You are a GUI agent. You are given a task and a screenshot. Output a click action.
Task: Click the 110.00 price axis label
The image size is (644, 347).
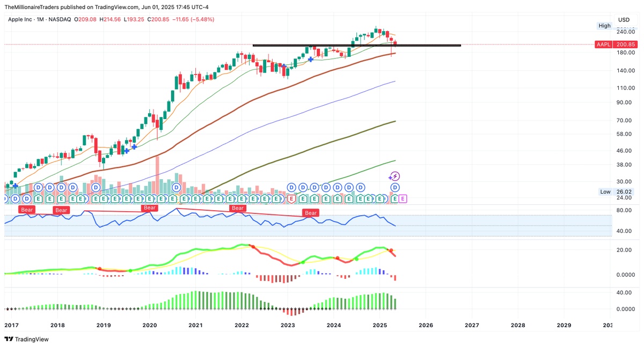click(x=625, y=88)
